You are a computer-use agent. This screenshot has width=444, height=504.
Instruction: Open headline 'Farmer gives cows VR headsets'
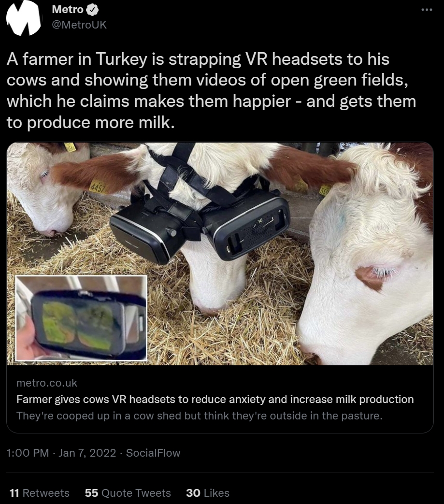click(x=215, y=399)
